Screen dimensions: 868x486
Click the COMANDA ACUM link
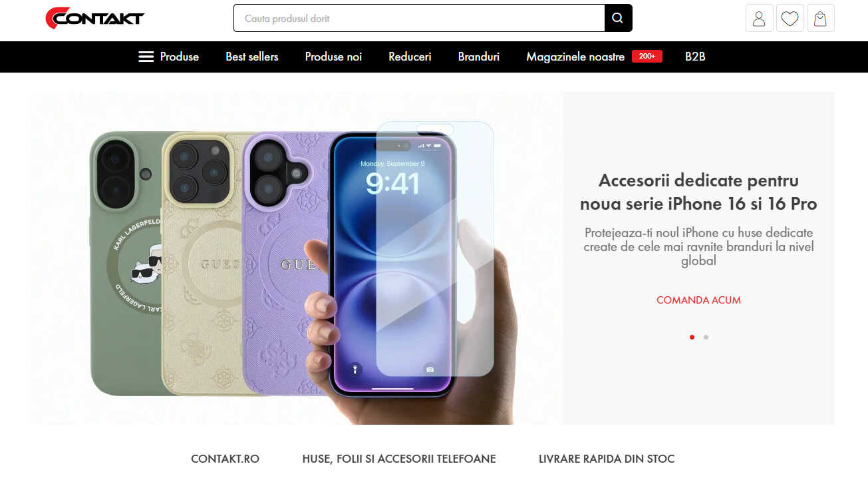[x=698, y=300]
